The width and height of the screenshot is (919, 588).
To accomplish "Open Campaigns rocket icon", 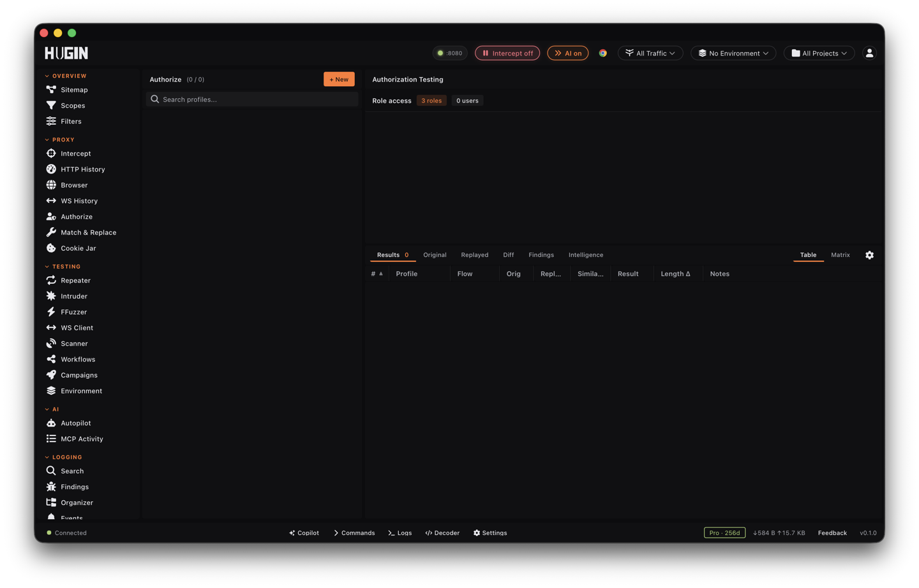I will (51, 375).
